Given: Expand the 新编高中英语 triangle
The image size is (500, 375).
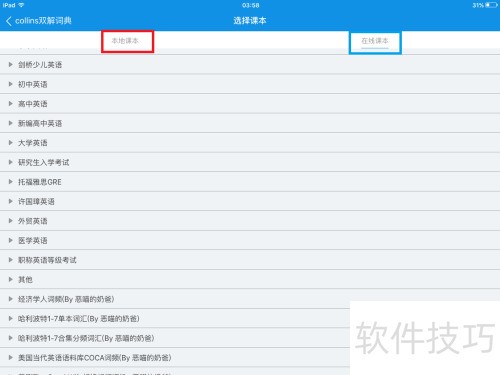Looking at the screenshot, I should tap(11, 123).
